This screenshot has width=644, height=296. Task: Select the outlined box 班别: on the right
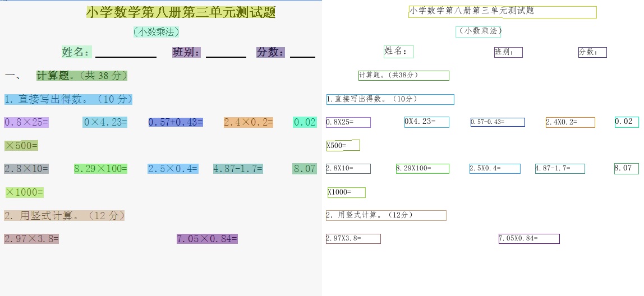pyautogui.click(x=508, y=52)
